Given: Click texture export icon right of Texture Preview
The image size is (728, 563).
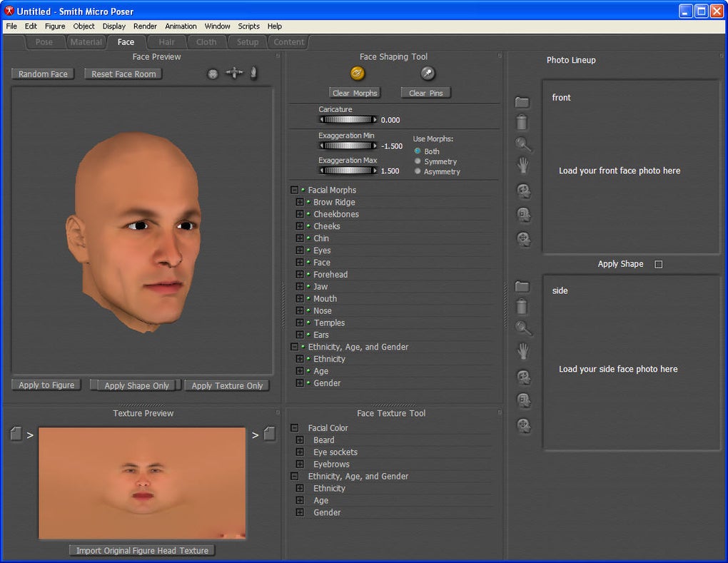Looking at the screenshot, I should [x=269, y=434].
